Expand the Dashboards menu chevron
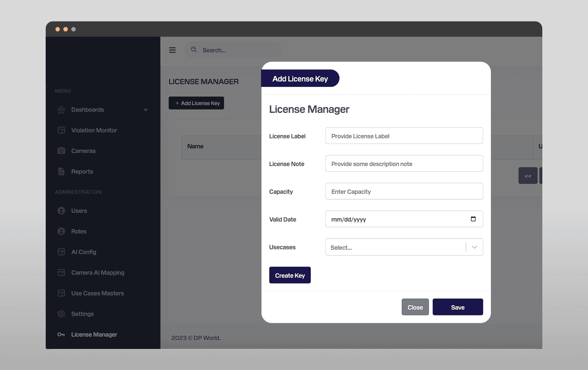 click(x=146, y=110)
